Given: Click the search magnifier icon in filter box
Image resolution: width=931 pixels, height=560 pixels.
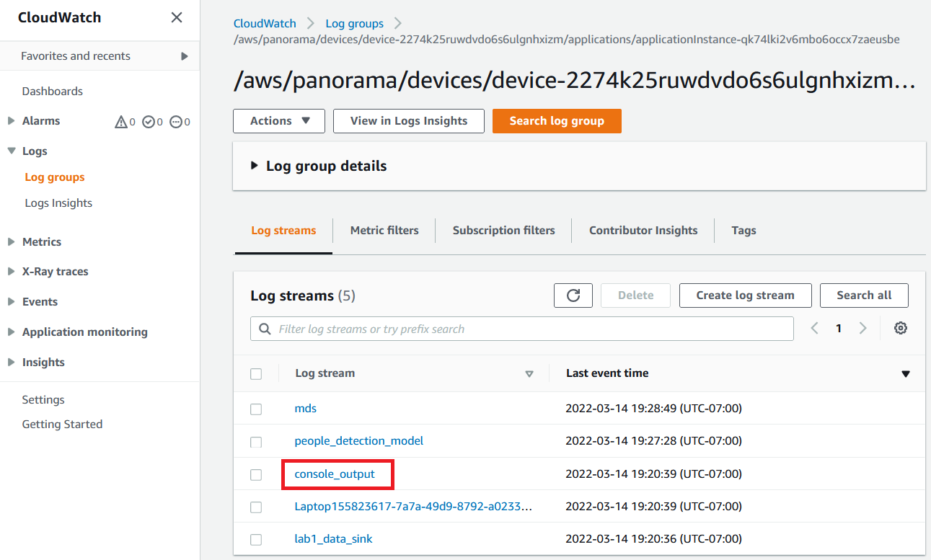Looking at the screenshot, I should pos(265,329).
